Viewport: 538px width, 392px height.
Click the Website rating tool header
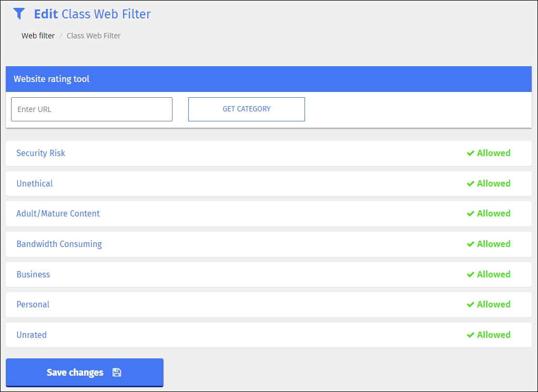269,79
